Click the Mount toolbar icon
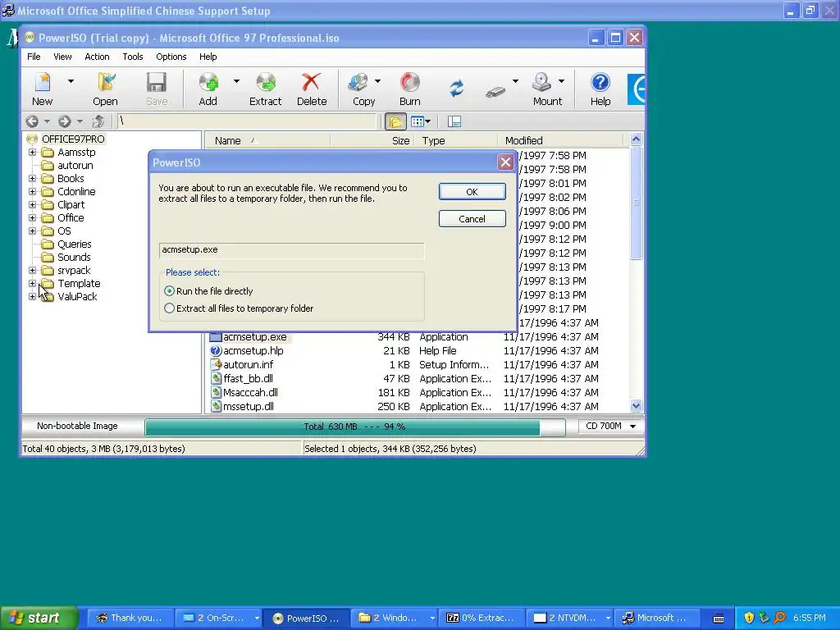Screen dimensions: 840x630 [x=541, y=83]
